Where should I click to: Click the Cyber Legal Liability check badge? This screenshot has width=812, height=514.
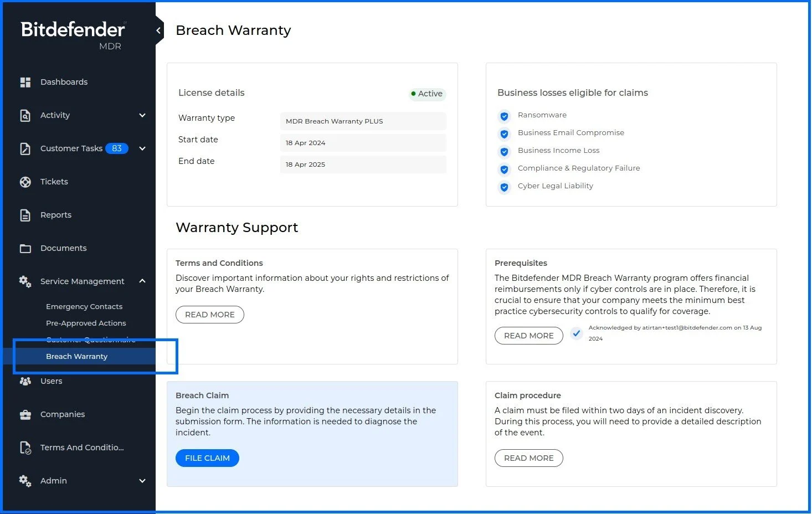click(504, 187)
